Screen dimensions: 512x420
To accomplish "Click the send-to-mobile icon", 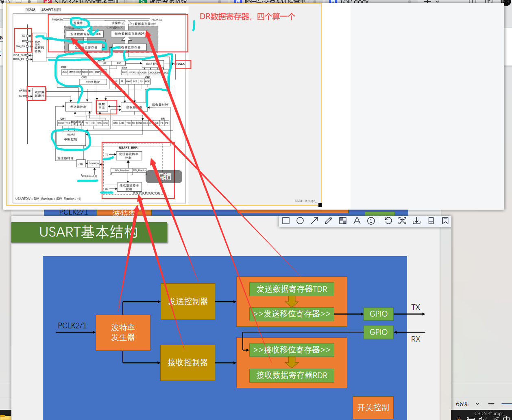I will (x=430, y=220).
